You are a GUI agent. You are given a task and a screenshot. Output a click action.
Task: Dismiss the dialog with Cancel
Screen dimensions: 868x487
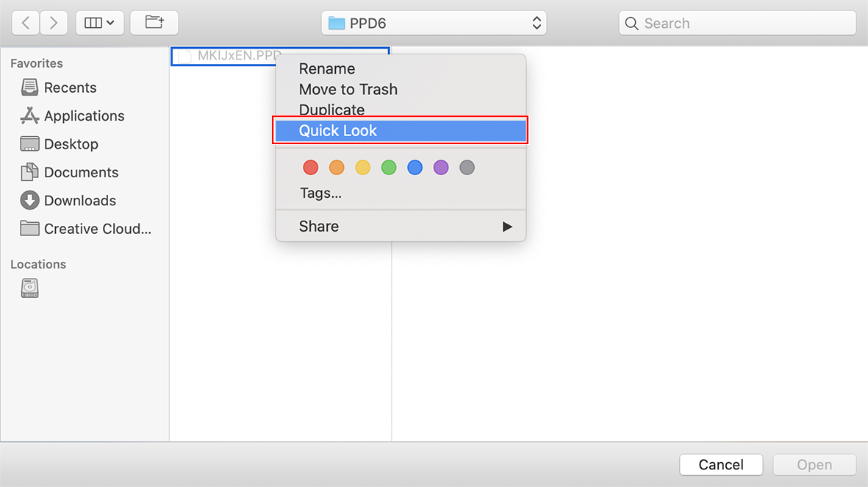click(x=720, y=464)
